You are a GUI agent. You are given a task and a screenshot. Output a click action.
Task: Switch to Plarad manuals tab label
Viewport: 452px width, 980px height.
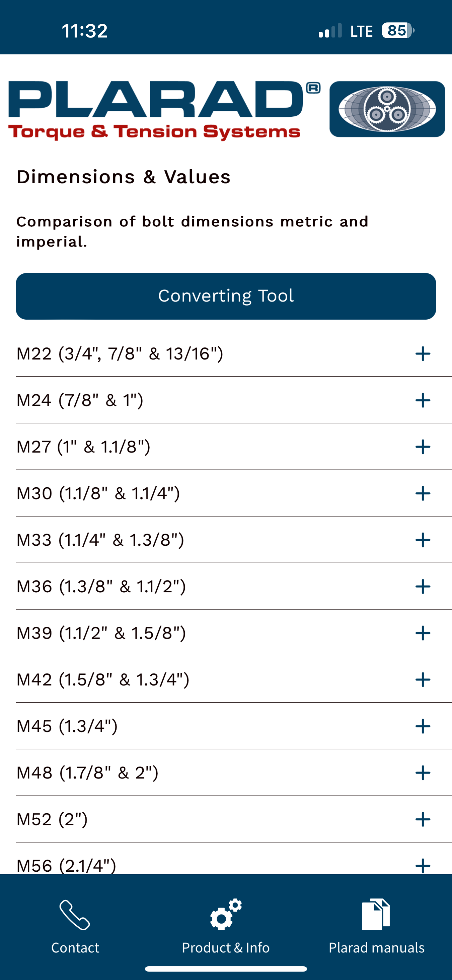coord(377,947)
